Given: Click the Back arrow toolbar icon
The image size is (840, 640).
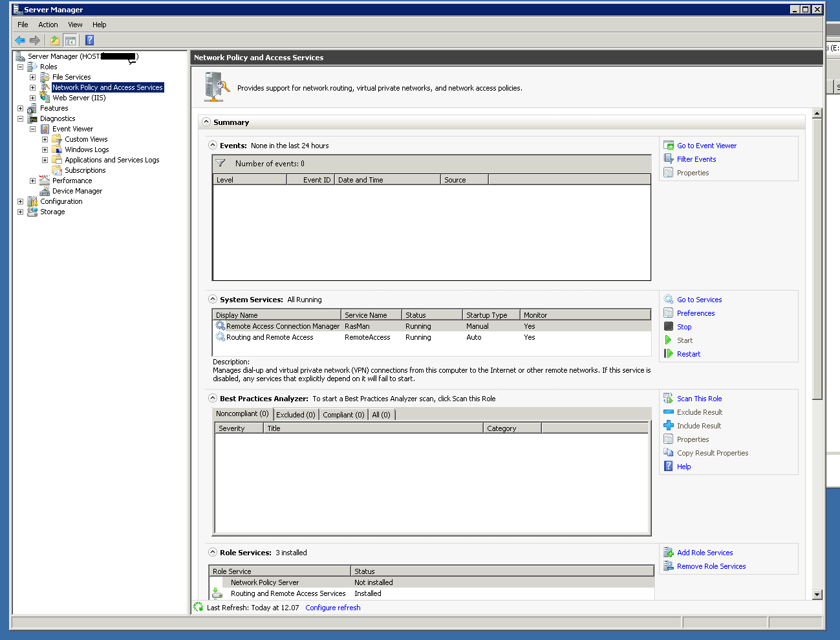Looking at the screenshot, I should click(x=20, y=40).
